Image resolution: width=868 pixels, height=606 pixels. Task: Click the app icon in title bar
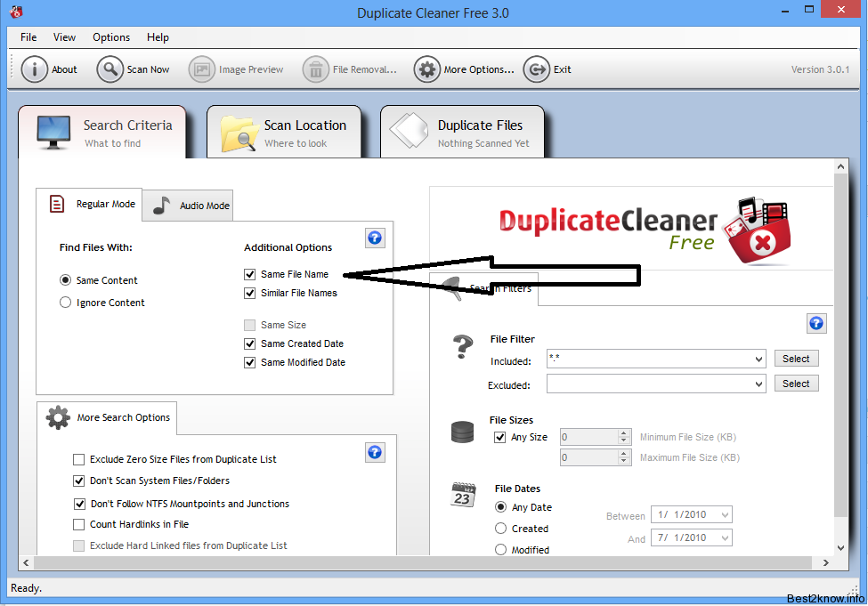[16, 12]
